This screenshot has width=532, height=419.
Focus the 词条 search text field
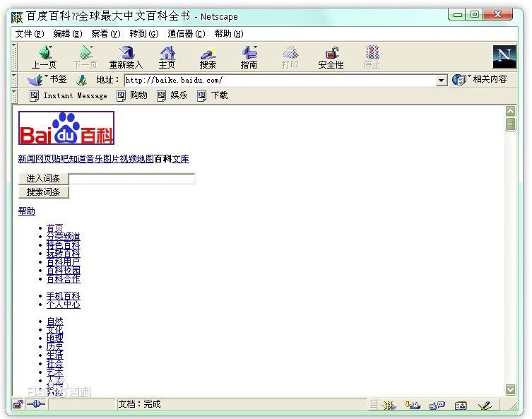tap(132, 179)
